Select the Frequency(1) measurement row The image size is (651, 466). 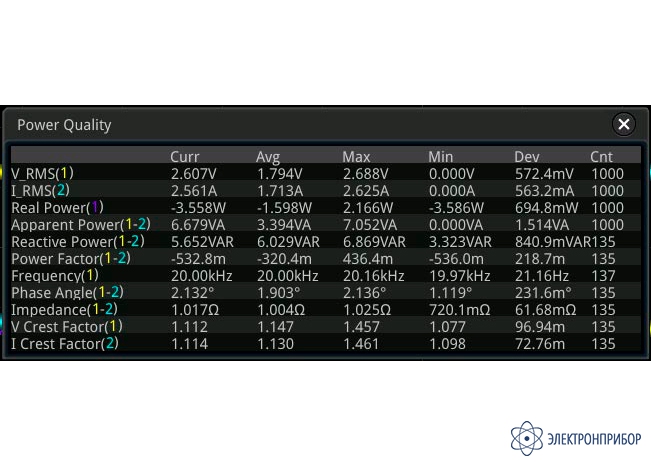click(326, 275)
